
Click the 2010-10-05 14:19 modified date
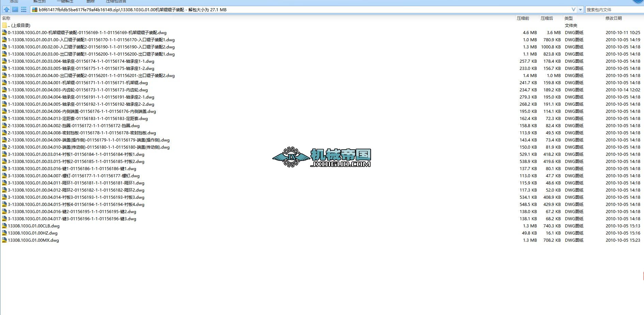tap(623, 40)
